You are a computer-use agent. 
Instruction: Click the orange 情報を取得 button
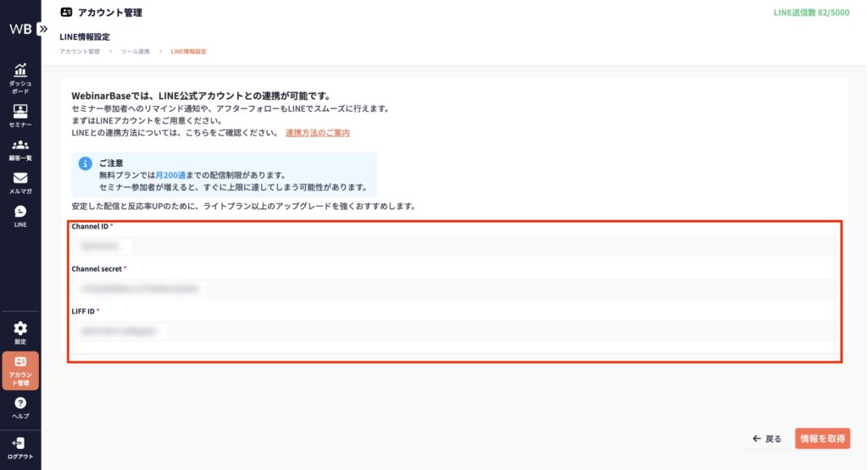(822, 439)
